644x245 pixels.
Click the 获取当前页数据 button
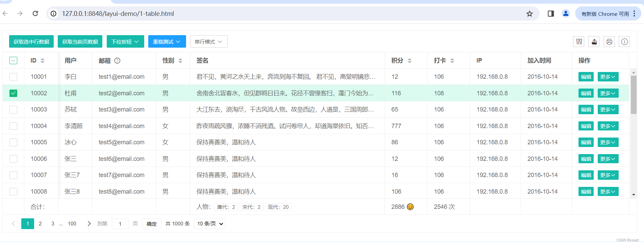point(80,42)
